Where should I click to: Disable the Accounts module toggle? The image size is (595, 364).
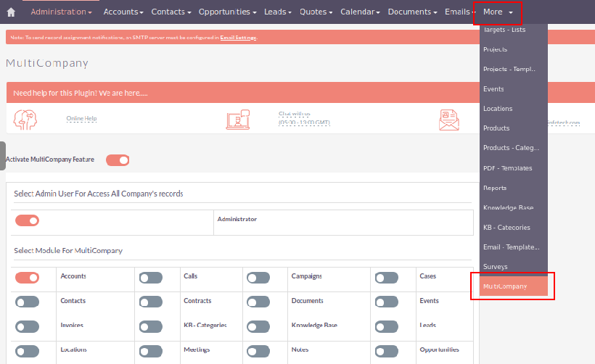27,277
